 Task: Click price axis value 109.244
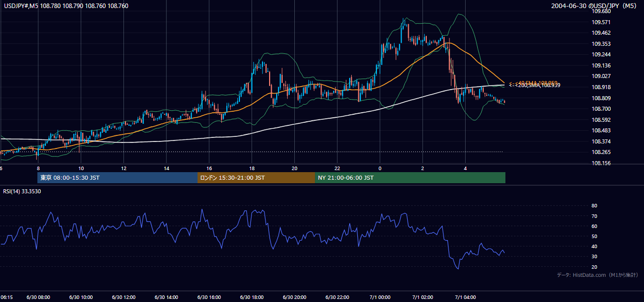[x=601, y=55]
